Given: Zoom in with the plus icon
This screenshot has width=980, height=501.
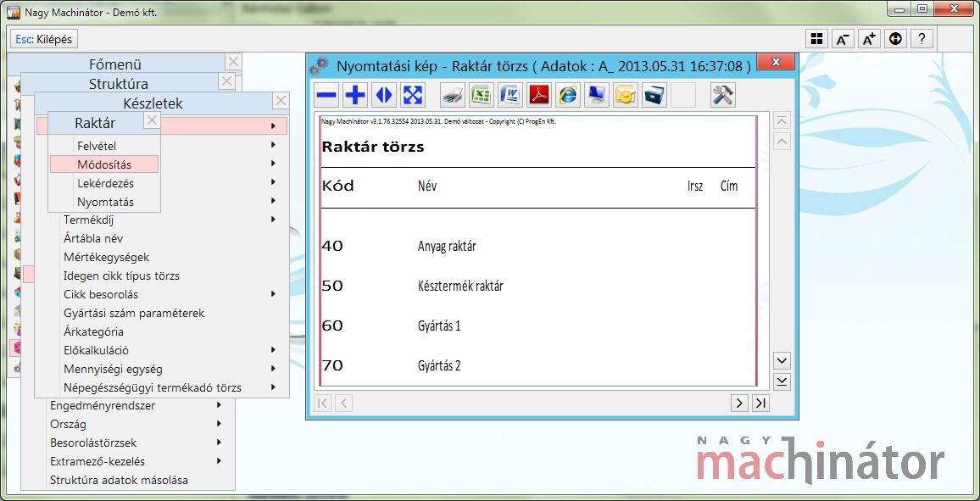Looking at the screenshot, I should pos(355,95).
